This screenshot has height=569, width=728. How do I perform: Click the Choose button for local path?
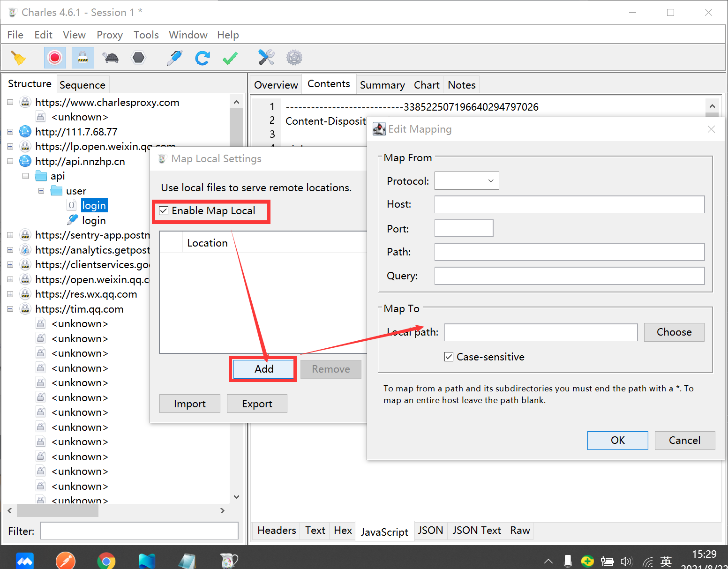674,332
